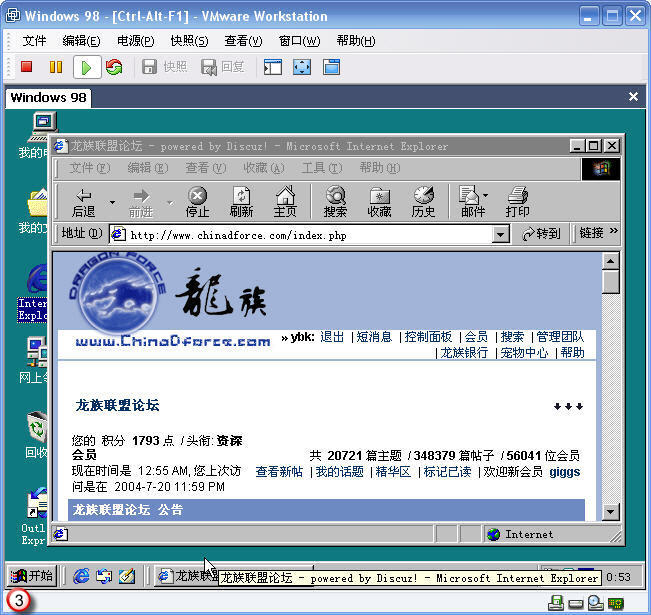Viewport: 651px width, 615px height.
Task: Click the IE 后退 back arrow
Action: pos(83,202)
